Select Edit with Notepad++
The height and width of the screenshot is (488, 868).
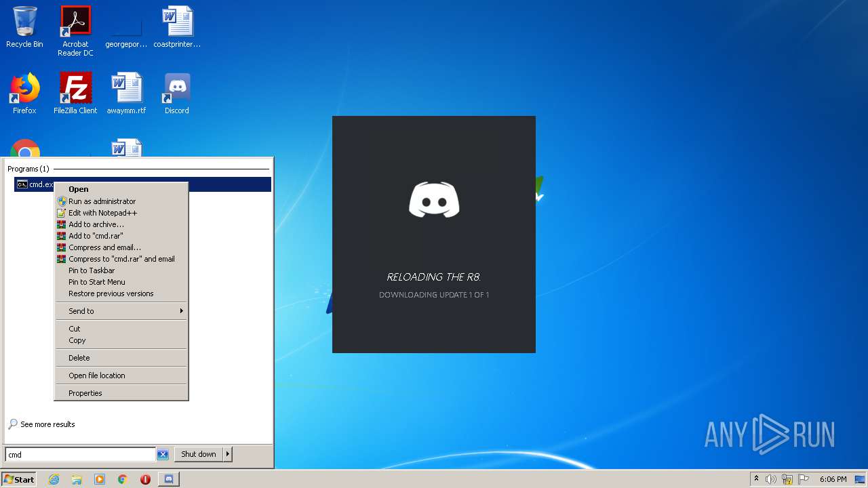point(121,213)
